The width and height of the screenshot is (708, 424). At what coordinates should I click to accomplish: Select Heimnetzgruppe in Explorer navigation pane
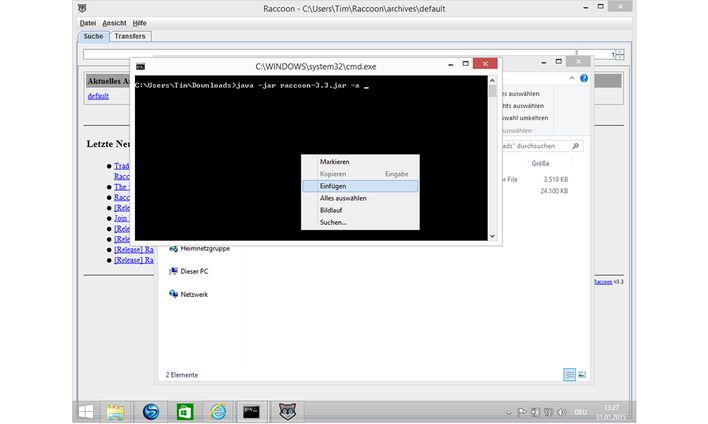[x=200, y=248]
